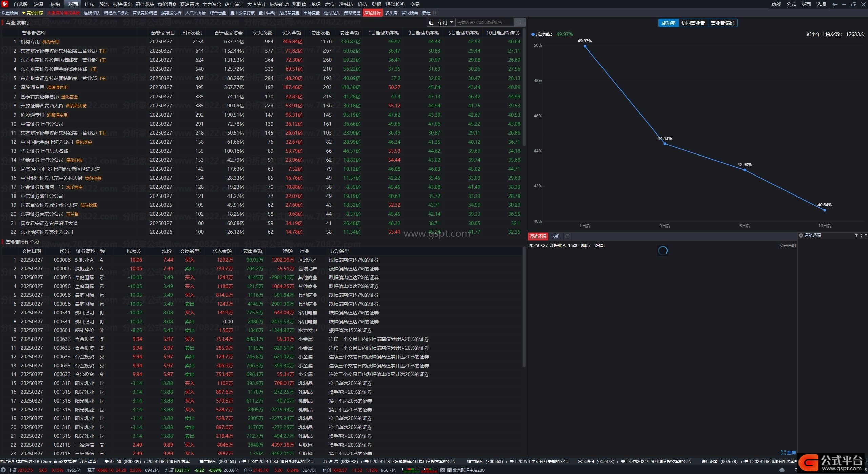Open the 公式 menu at top right
Viewport: 868px width, 474px height.
click(x=791, y=4)
